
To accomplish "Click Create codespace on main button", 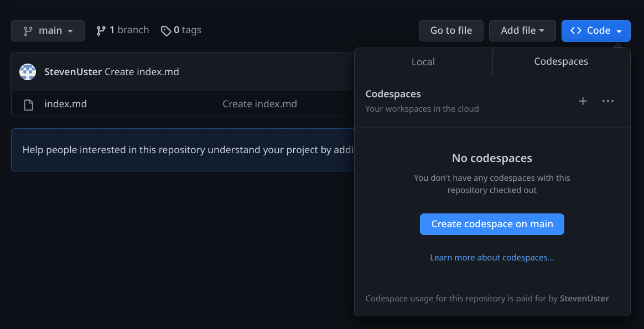I will click(x=492, y=224).
